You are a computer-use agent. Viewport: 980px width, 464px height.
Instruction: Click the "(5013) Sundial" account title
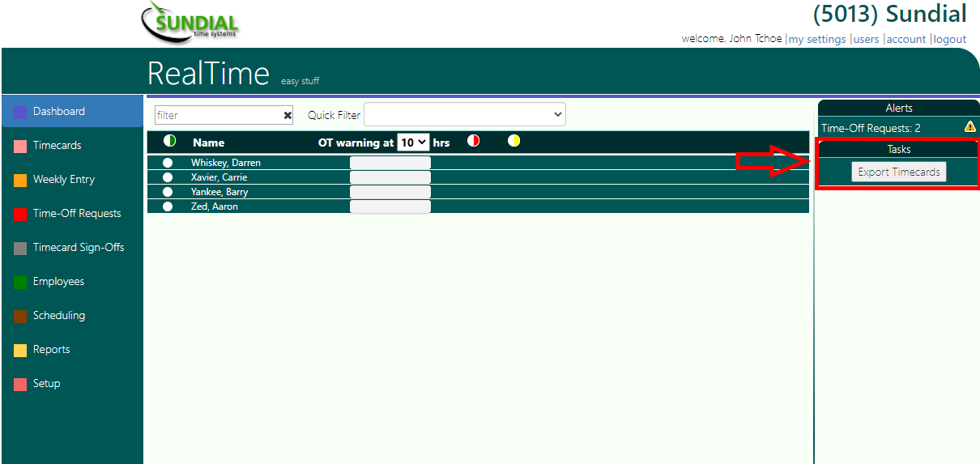pyautogui.click(x=889, y=14)
